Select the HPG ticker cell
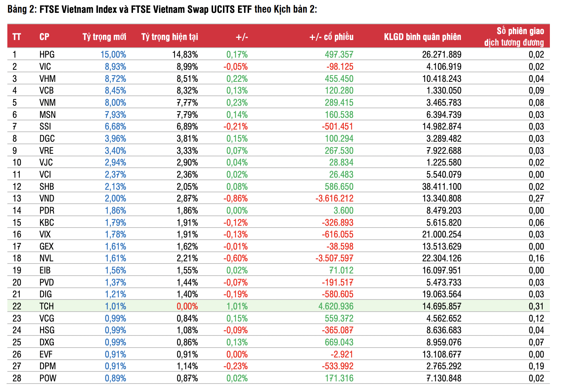The height and width of the screenshot is (392, 562). pyautogui.click(x=47, y=55)
